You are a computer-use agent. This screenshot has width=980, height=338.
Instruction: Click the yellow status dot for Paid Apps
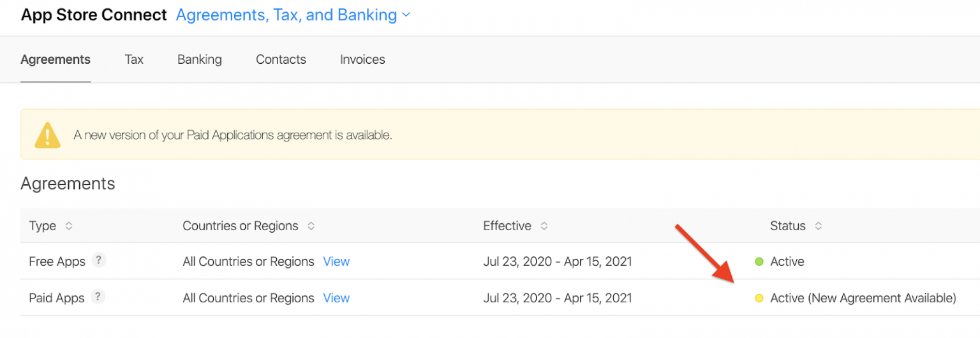(759, 298)
